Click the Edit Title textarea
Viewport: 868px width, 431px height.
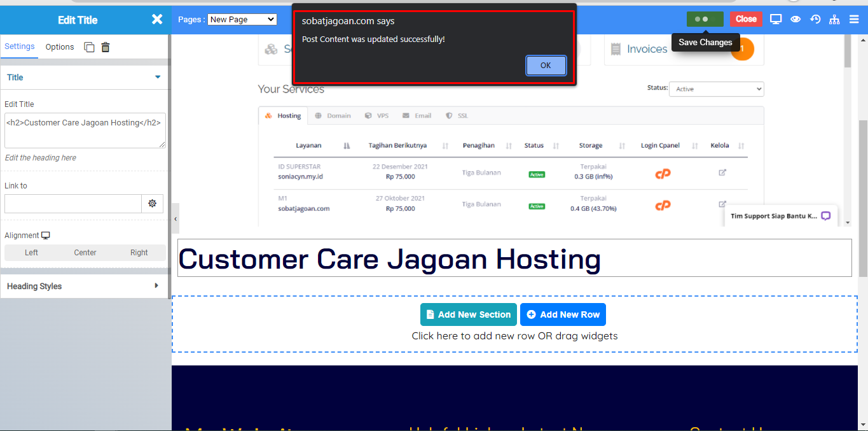(85, 131)
